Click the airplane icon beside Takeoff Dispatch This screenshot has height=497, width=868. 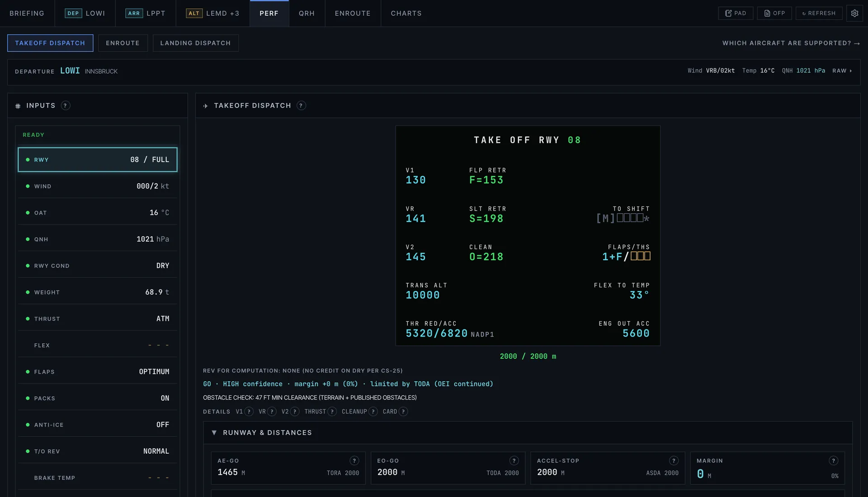(206, 106)
